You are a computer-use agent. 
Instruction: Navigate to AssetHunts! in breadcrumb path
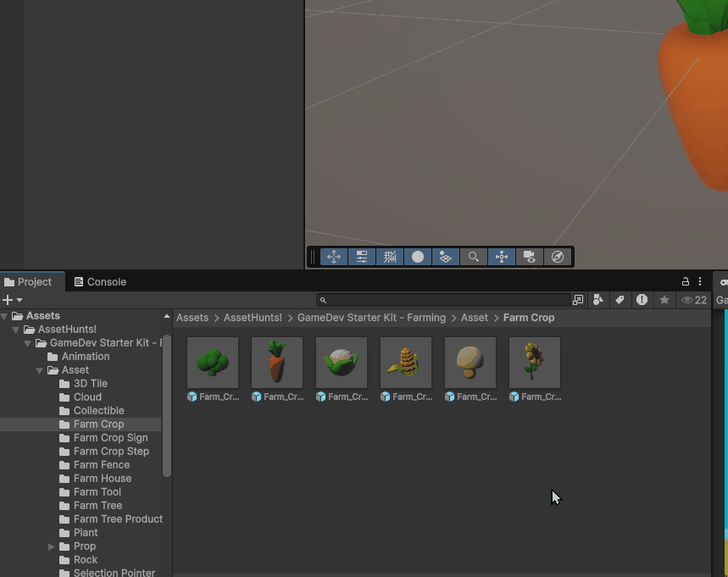[253, 318]
